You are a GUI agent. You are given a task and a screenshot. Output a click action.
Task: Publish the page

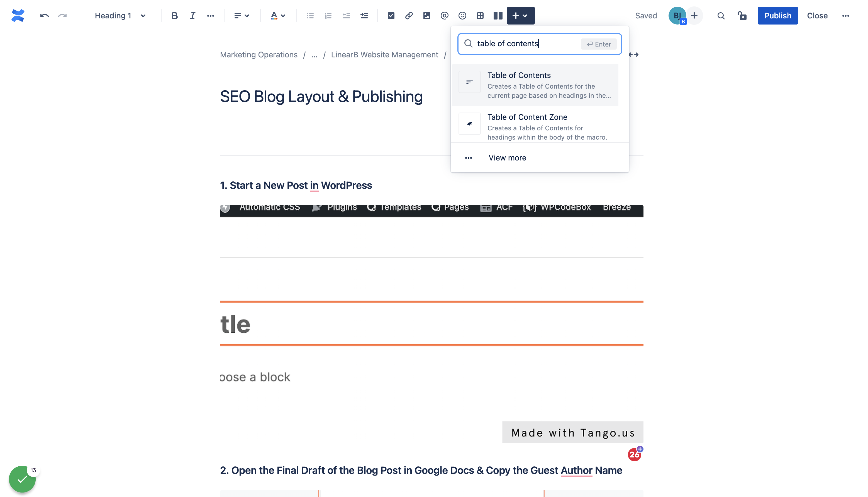(777, 16)
